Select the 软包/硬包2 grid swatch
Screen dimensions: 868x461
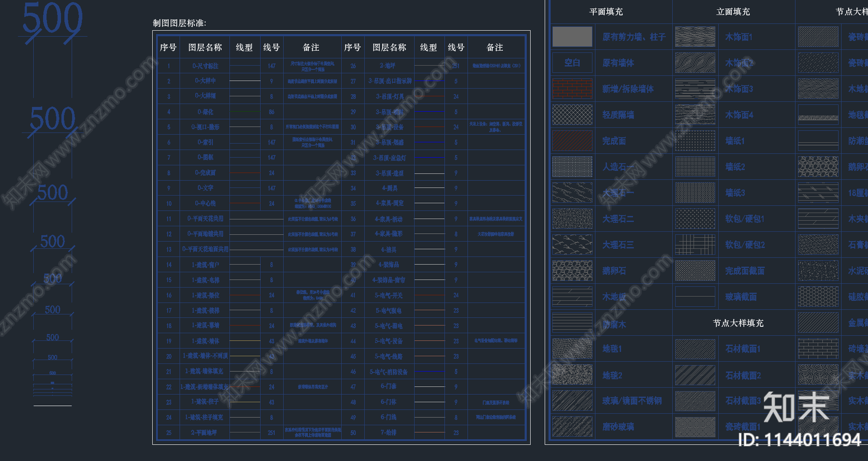(x=695, y=245)
